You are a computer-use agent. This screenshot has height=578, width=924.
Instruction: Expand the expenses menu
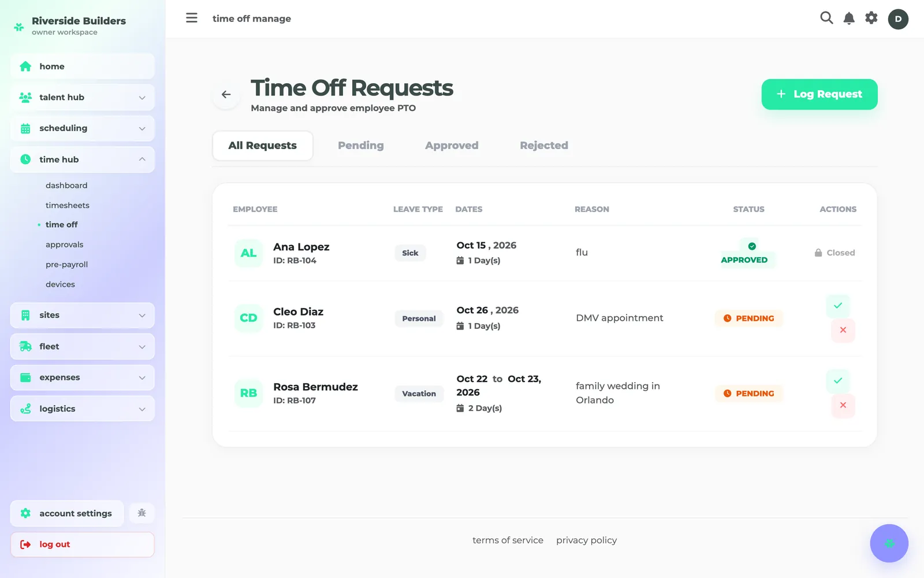tap(83, 377)
